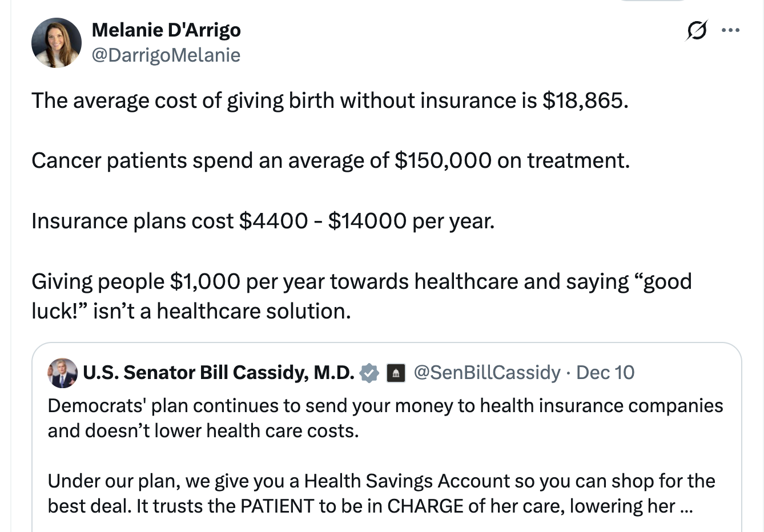
Task: Click the government building affiliation badge
Action: [x=396, y=373]
